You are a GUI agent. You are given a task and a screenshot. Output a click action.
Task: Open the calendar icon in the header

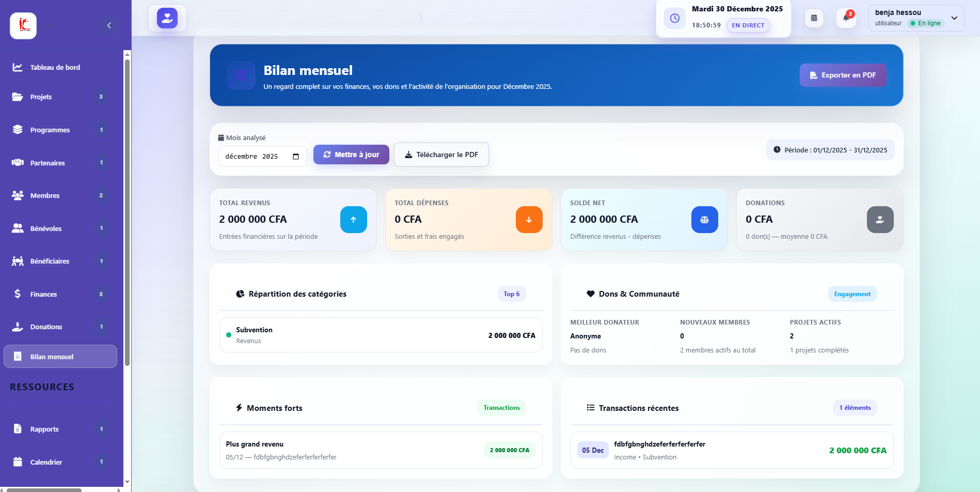tap(814, 18)
